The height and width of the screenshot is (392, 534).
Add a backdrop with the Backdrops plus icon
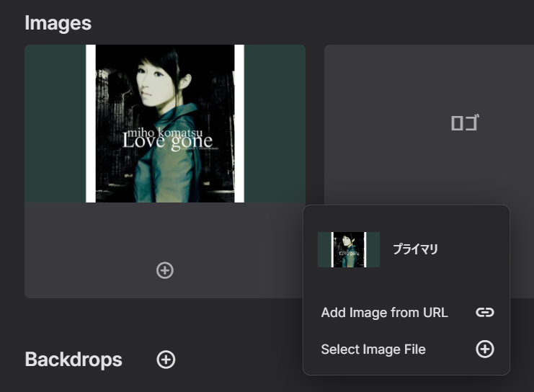[166, 360]
